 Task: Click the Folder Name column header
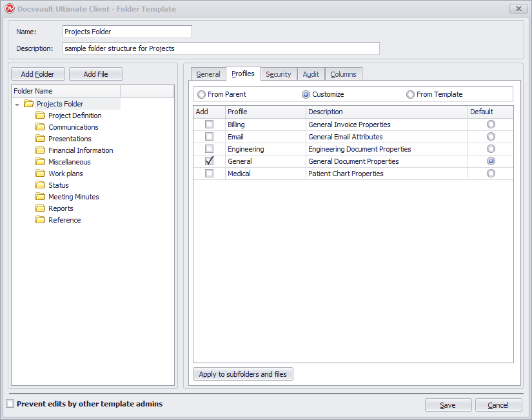point(65,91)
